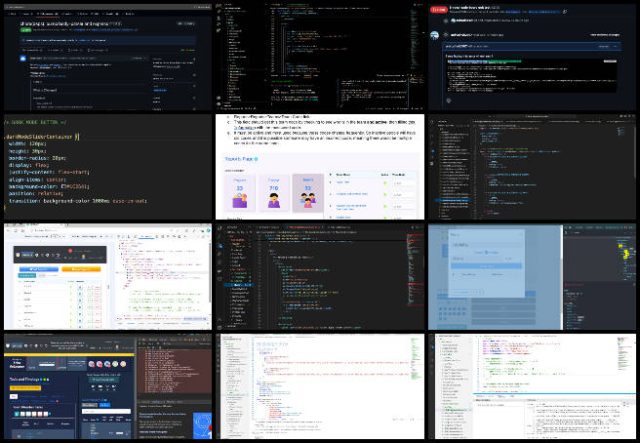
Task: Toggle green status indicator in second table row
Action: pos(385,193)
